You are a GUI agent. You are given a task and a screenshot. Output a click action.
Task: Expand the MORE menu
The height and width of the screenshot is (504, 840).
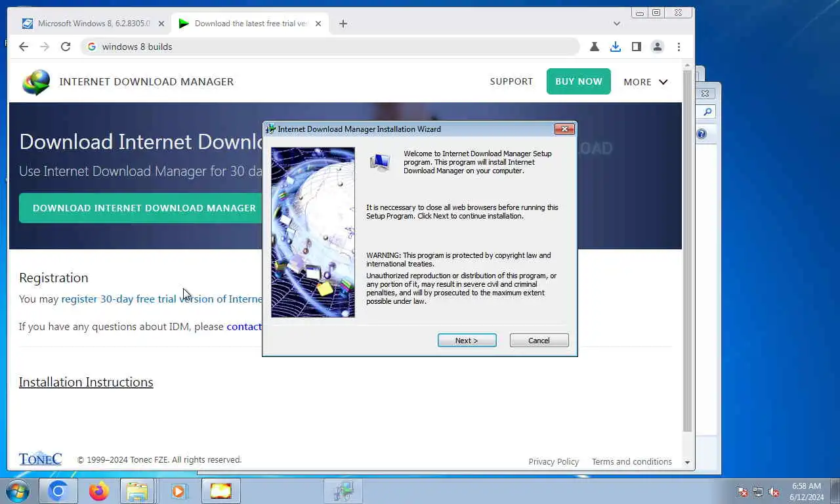(646, 82)
